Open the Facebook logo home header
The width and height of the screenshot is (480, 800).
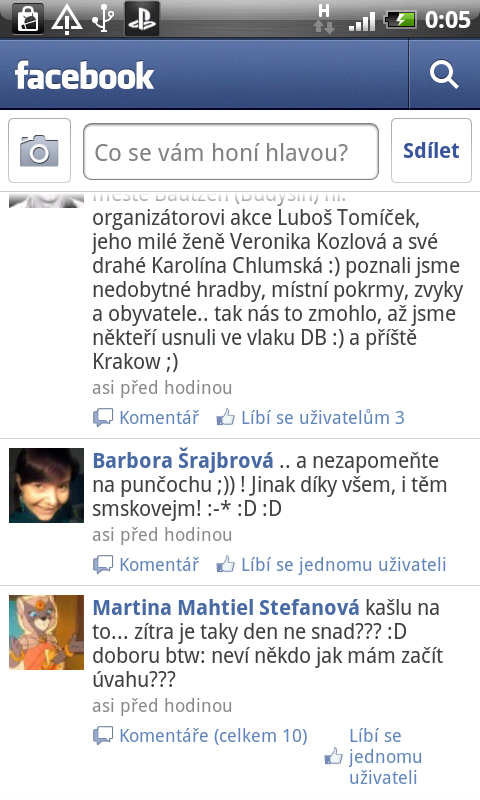point(84,76)
